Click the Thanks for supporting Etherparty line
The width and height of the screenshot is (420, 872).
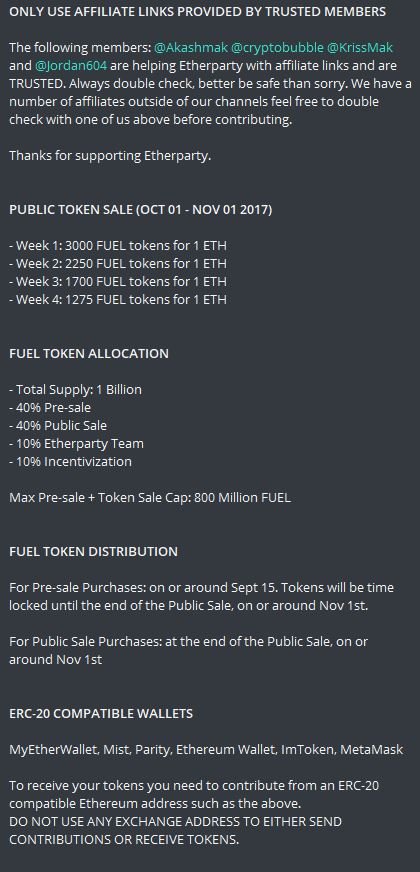point(110,156)
